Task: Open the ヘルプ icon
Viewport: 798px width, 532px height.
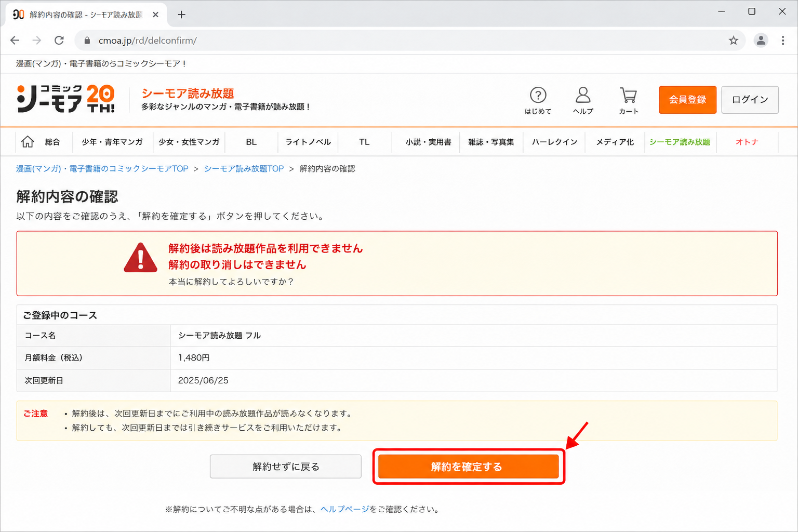Action: tap(583, 100)
